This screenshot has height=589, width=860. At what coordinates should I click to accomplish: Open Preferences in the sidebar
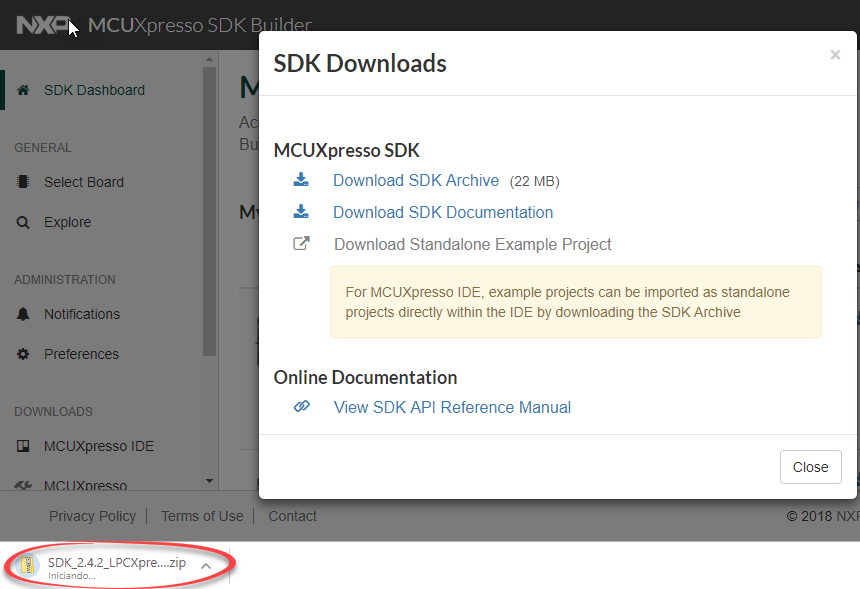(x=82, y=354)
